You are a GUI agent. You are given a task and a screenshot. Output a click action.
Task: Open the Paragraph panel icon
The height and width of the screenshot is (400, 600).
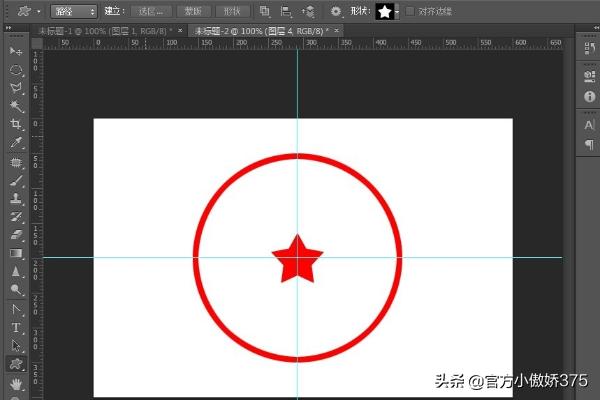pyautogui.click(x=590, y=144)
